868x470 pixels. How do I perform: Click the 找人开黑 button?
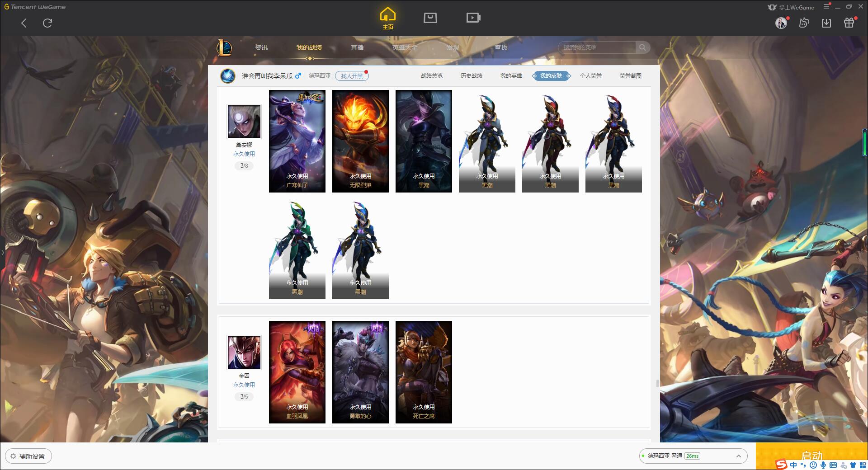(352, 76)
